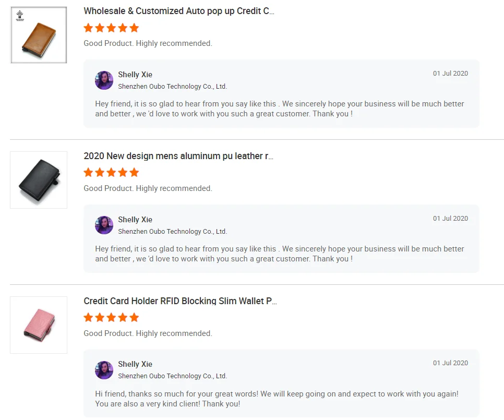504x420 pixels.
Task: Click Shelly Xie's avatar under the pink wallet review
Action: pyautogui.click(x=104, y=370)
